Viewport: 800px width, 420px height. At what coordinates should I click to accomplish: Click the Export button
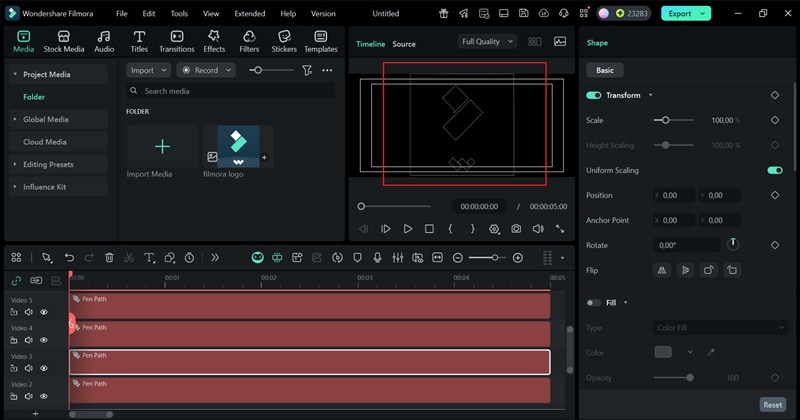pos(680,13)
